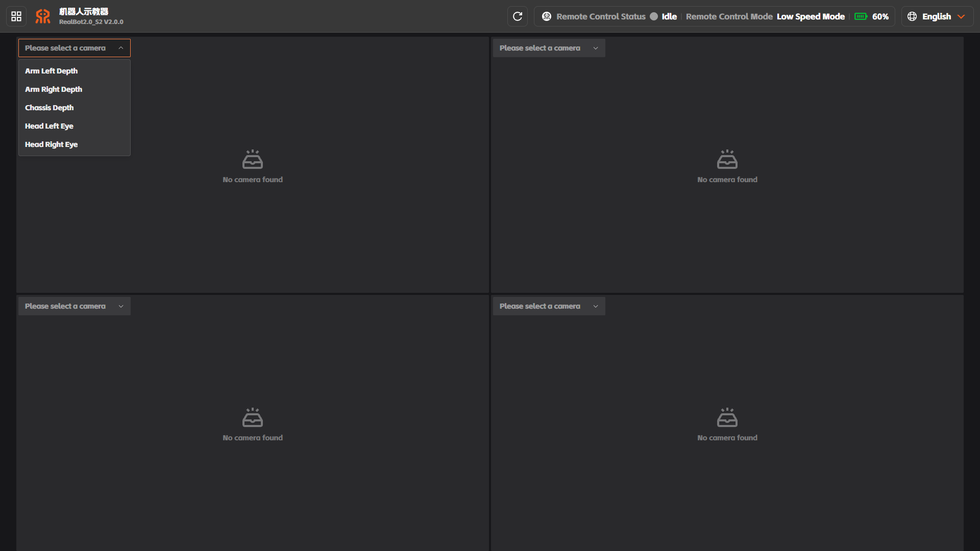Choose Head Left Eye camera

(75, 126)
